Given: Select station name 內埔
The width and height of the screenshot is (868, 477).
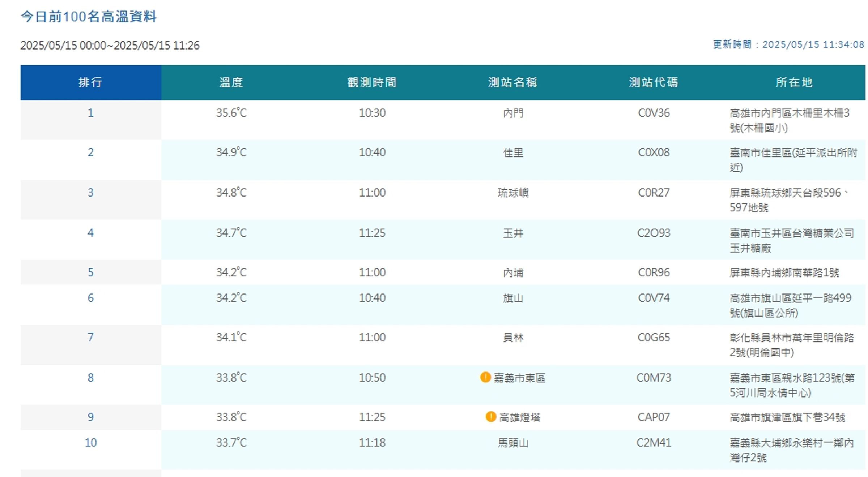Looking at the screenshot, I should (x=513, y=272).
